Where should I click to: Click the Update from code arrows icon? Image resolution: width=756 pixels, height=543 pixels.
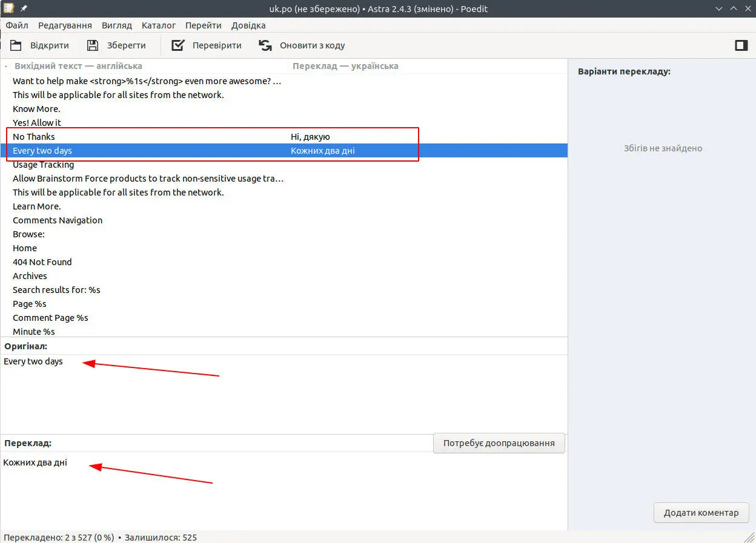click(265, 45)
